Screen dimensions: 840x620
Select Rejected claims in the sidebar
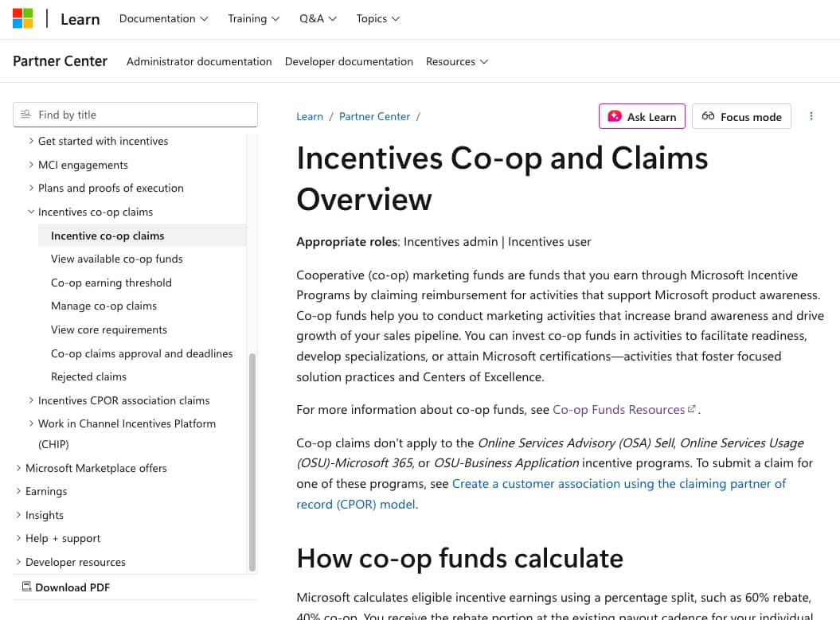[x=88, y=376]
